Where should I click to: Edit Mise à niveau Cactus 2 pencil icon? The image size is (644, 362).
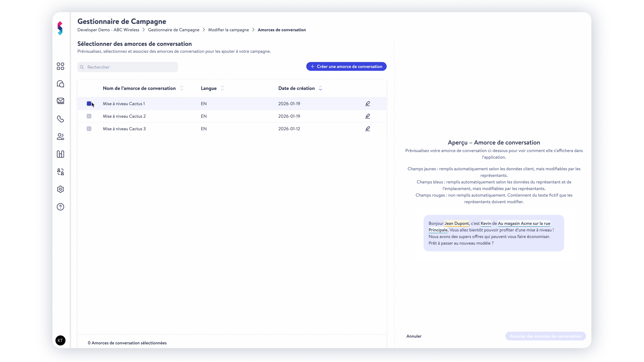point(368,116)
